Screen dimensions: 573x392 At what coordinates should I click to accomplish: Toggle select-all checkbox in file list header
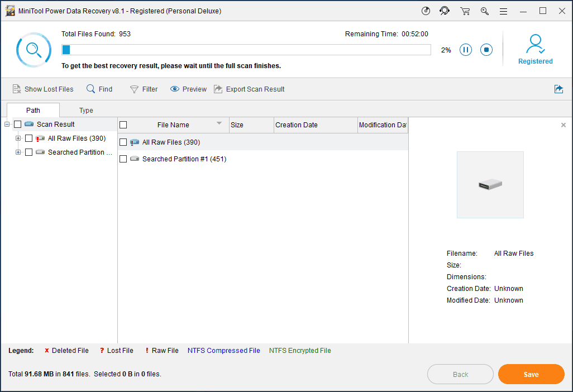tap(123, 125)
